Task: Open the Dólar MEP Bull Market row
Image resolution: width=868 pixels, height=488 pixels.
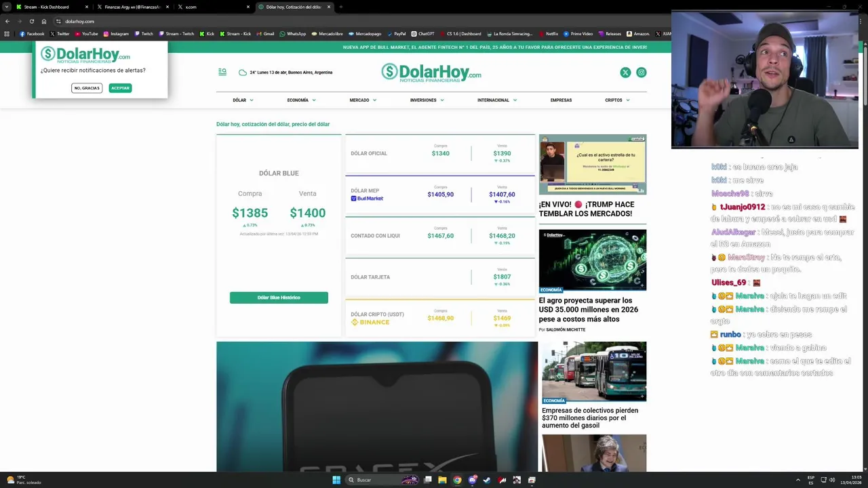Action: pos(440,195)
